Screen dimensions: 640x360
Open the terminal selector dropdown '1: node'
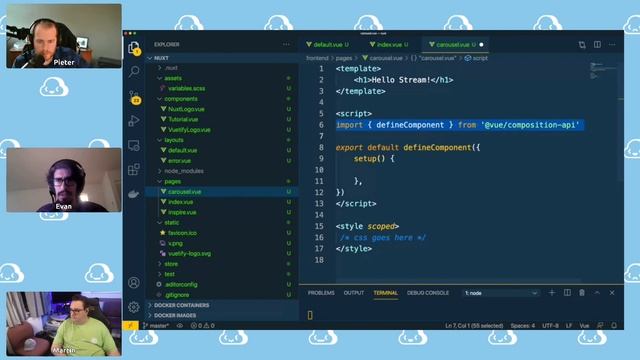pos(500,293)
